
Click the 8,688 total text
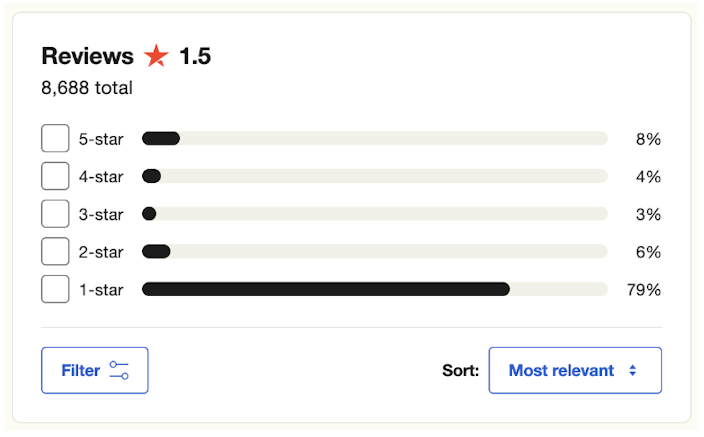point(87,88)
